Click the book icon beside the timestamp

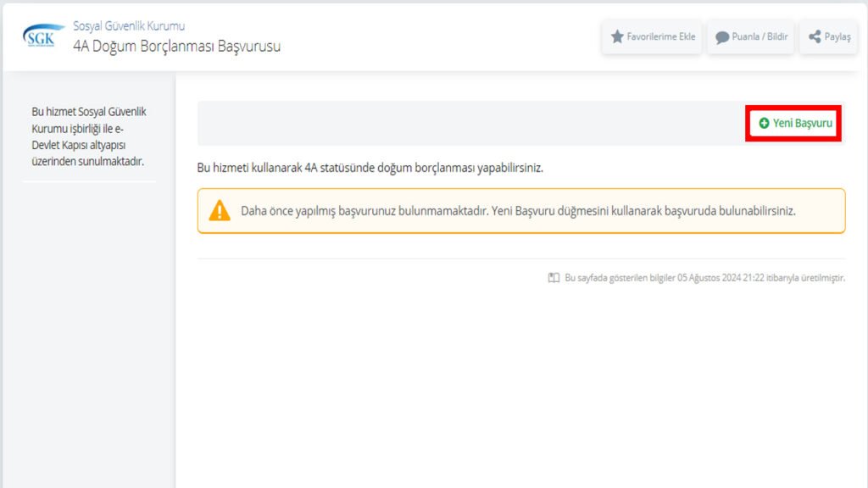coord(554,278)
